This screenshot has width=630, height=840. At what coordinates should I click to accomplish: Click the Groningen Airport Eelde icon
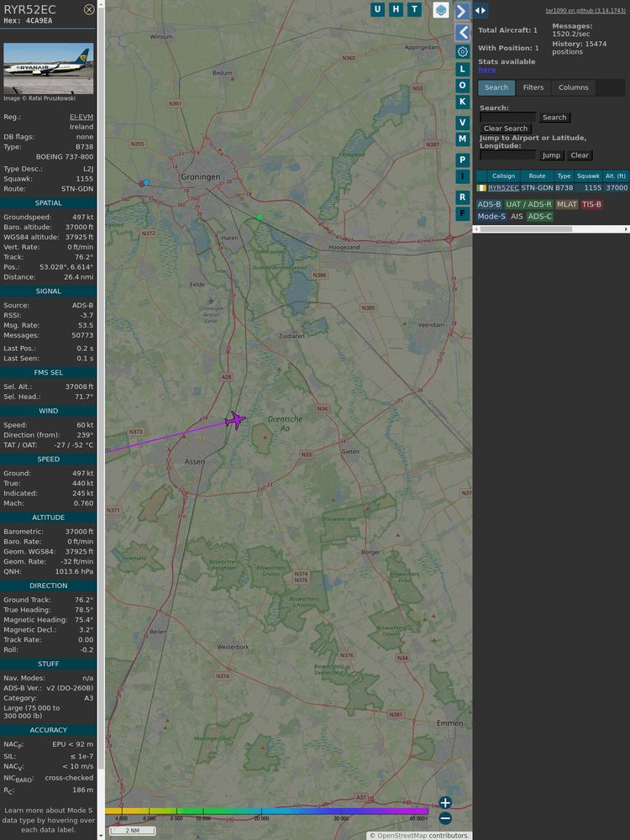pyautogui.click(x=211, y=301)
